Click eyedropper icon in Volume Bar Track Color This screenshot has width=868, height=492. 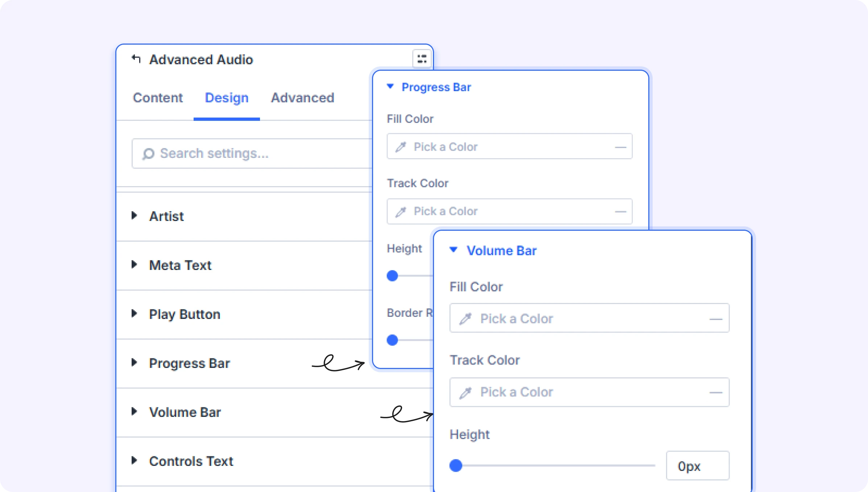tap(466, 393)
